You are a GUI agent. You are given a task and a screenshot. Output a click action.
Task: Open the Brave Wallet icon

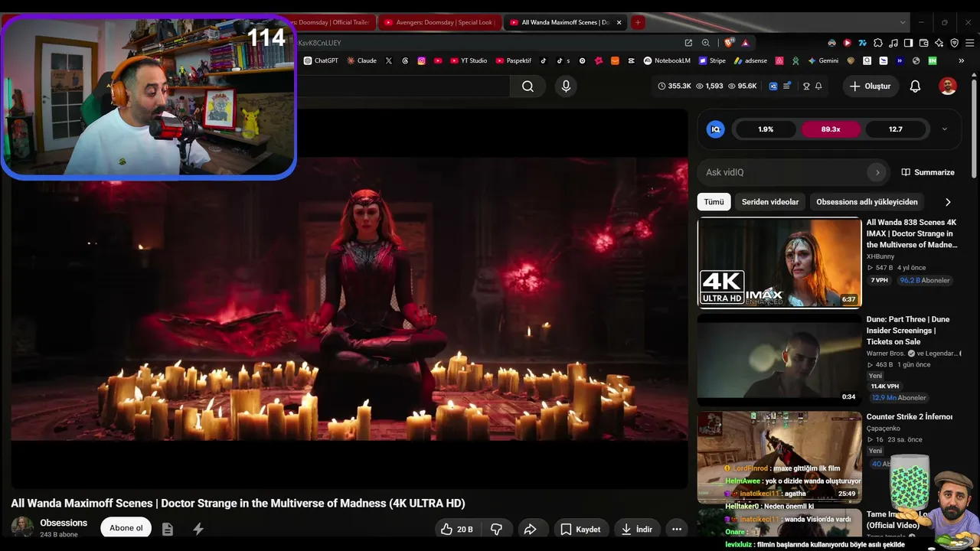[x=923, y=43]
